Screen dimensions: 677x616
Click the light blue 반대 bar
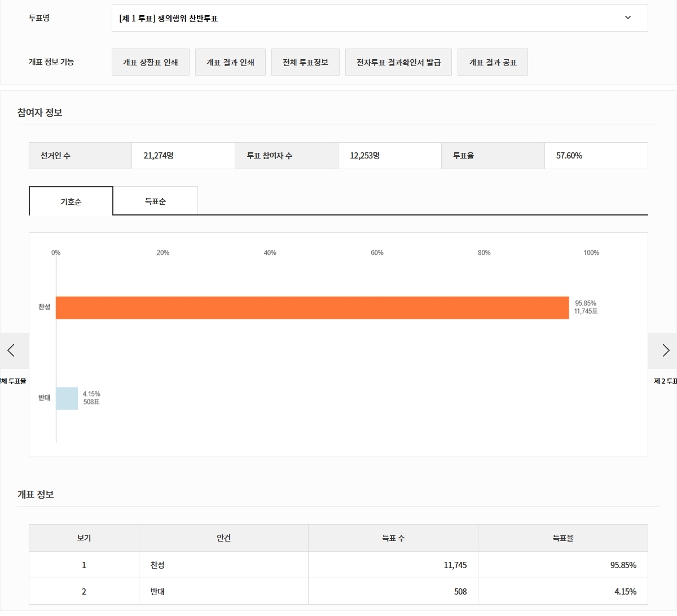click(x=67, y=398)
